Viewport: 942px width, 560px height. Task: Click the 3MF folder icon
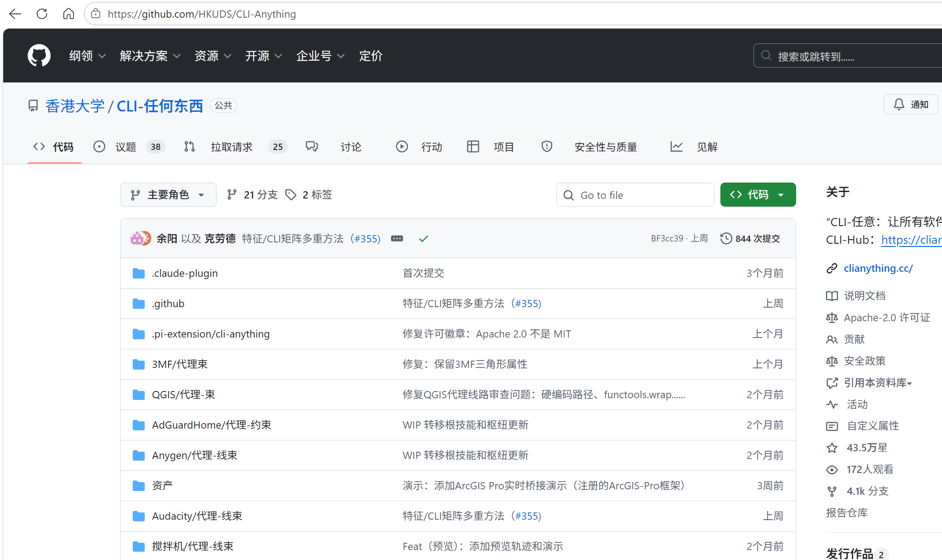[x=139, y=364]
